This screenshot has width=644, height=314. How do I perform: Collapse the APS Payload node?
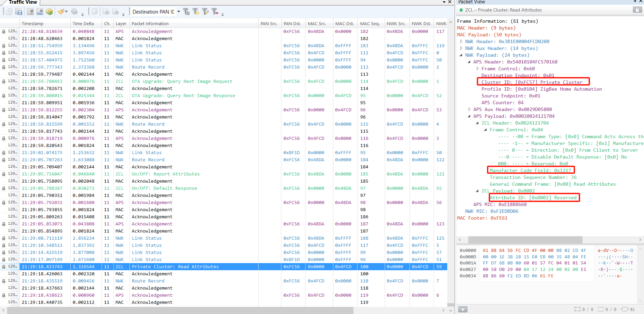469,116
